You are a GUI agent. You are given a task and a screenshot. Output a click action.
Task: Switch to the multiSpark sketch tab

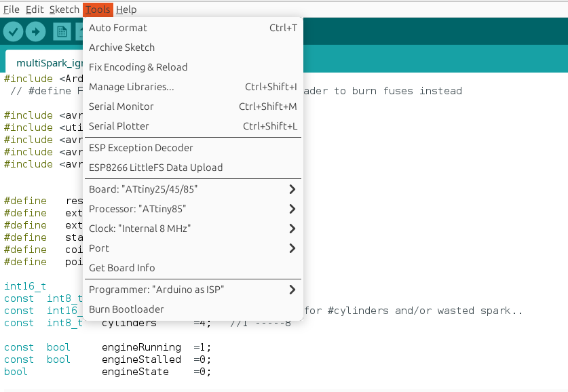[x=43, y=63]
